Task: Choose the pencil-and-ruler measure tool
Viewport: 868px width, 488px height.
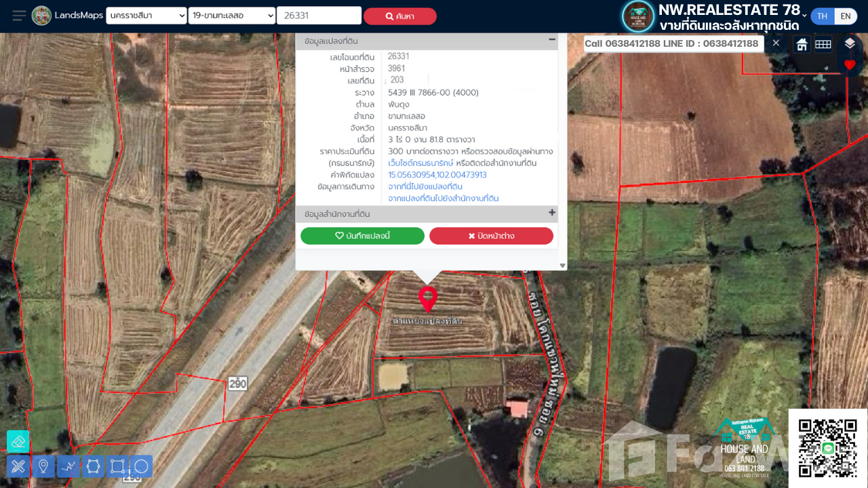Action: [x=18, y=466]
